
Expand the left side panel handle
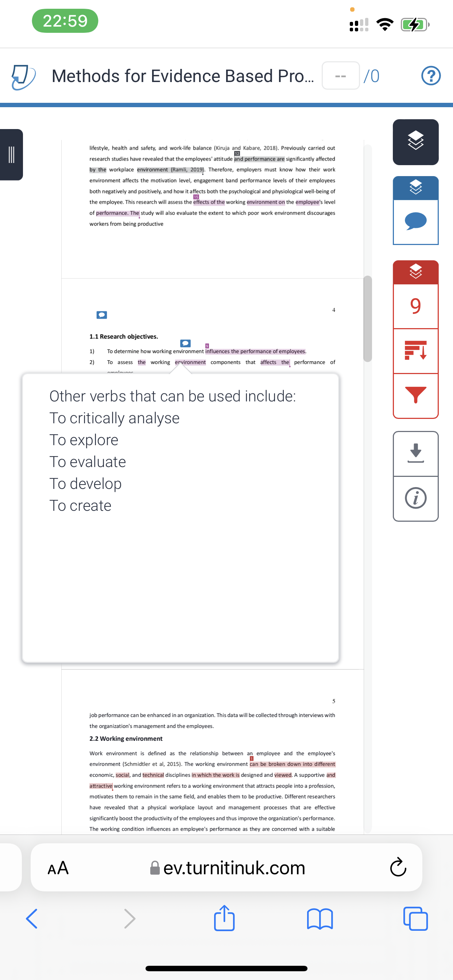pos(11,155)
